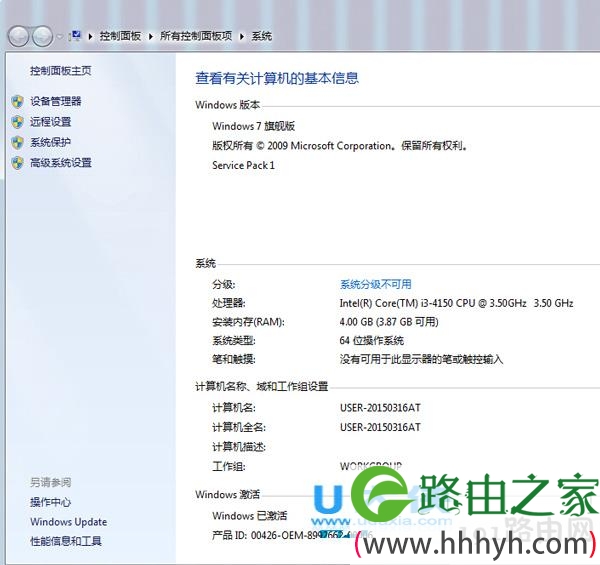The width and height of the screenshot is (600, 565).
Task: Click the 没有可用于此显示器的笔或触控输入 text
Action: (x=421, y=359)
